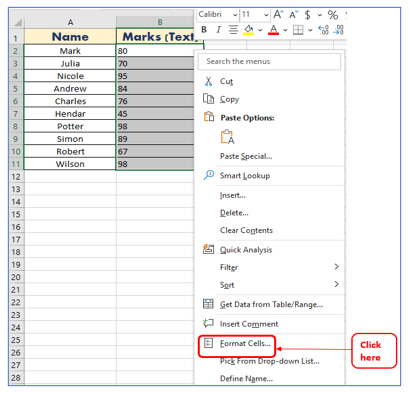Select the cell containing Nicole
The height and width of the screenshot is (393, 410).
pyautogui.click(x=70, y=76)
